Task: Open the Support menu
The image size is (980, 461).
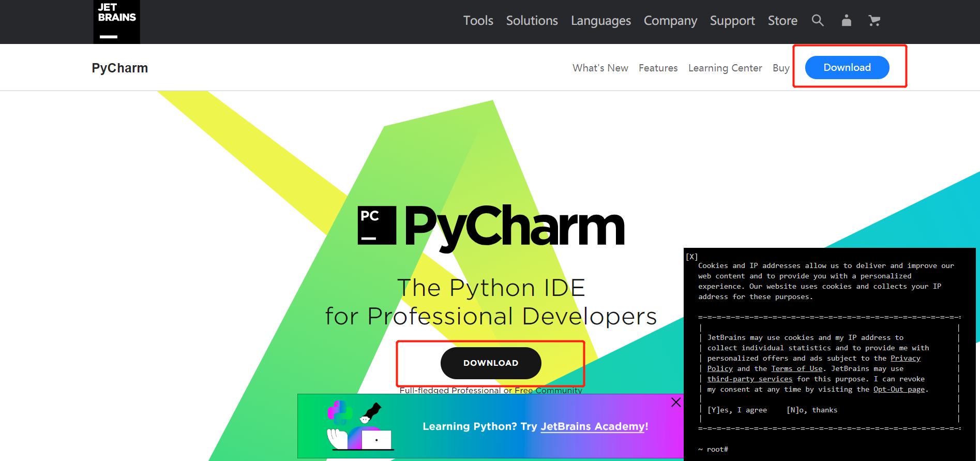Action: [x=732, y=21]
